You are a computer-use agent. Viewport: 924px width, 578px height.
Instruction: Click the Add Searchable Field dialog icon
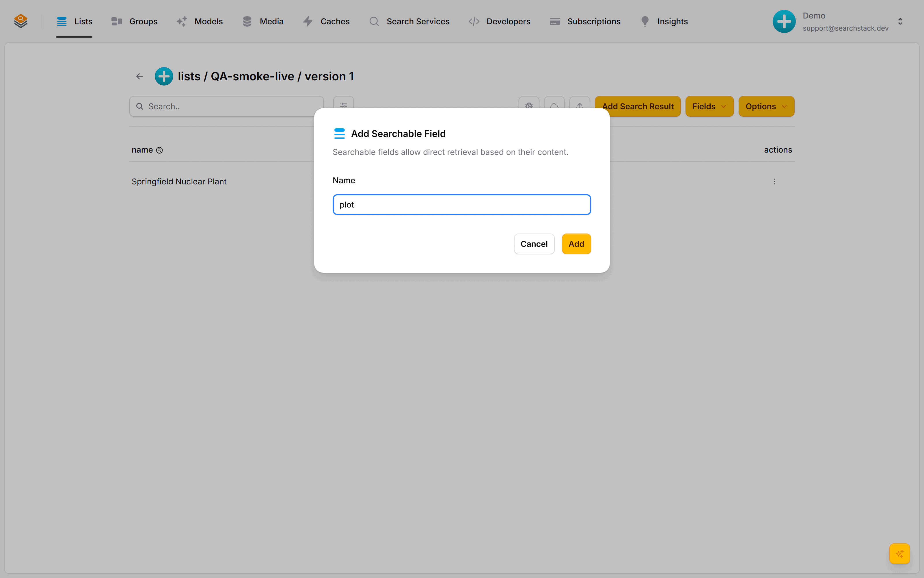[340, 134]
